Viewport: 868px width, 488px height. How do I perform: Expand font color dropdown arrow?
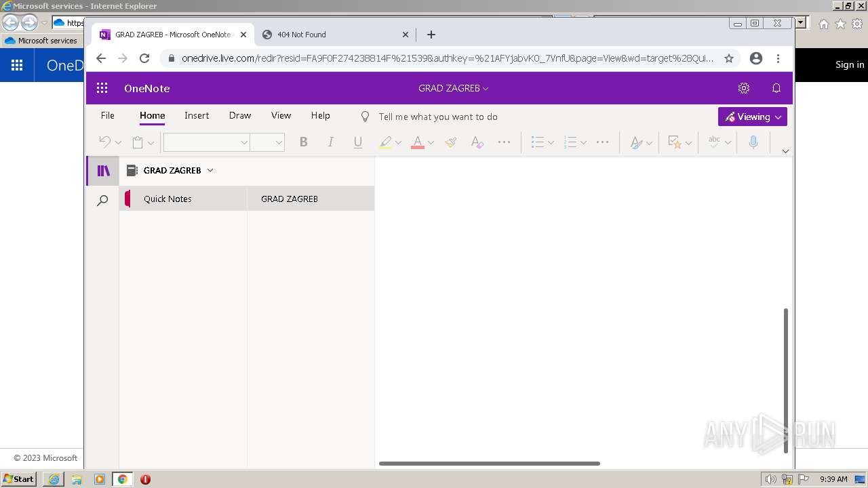pyautogui.click(x=431, y=142)
